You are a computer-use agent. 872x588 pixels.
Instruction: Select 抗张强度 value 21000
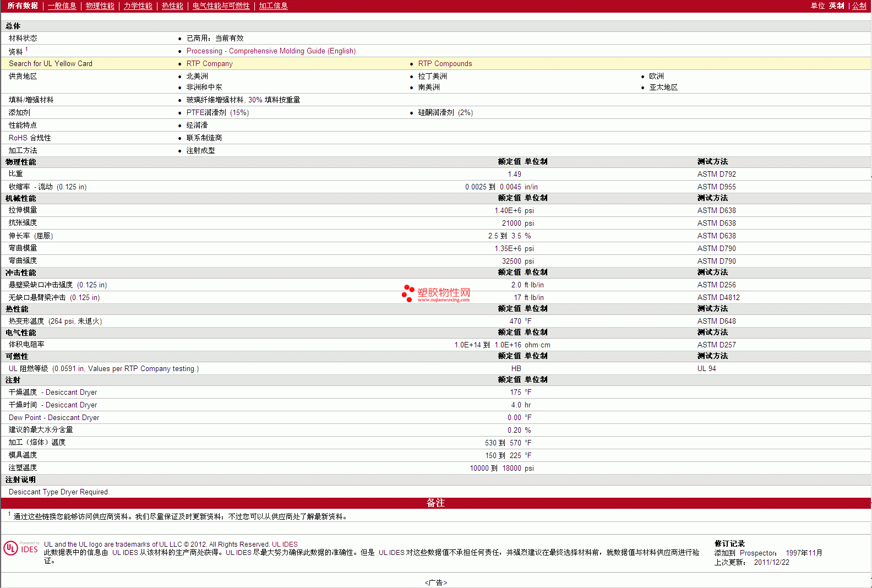click(511, 223)
